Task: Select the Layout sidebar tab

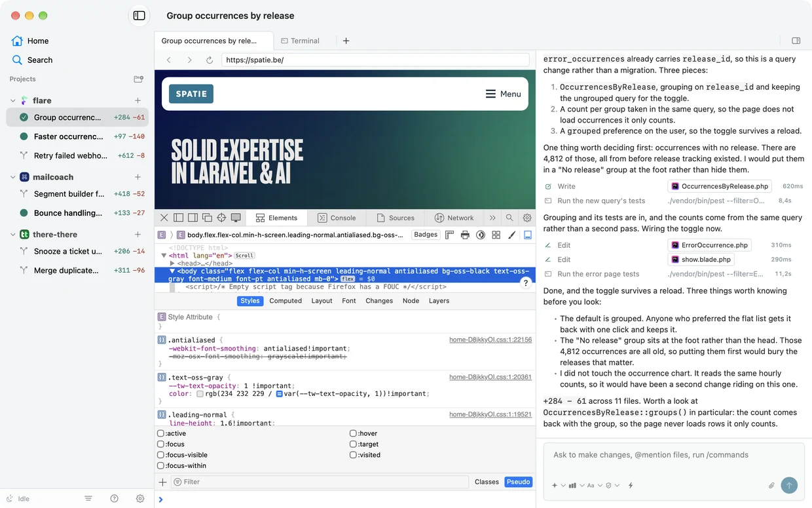Action: click(x=322, y=301)
